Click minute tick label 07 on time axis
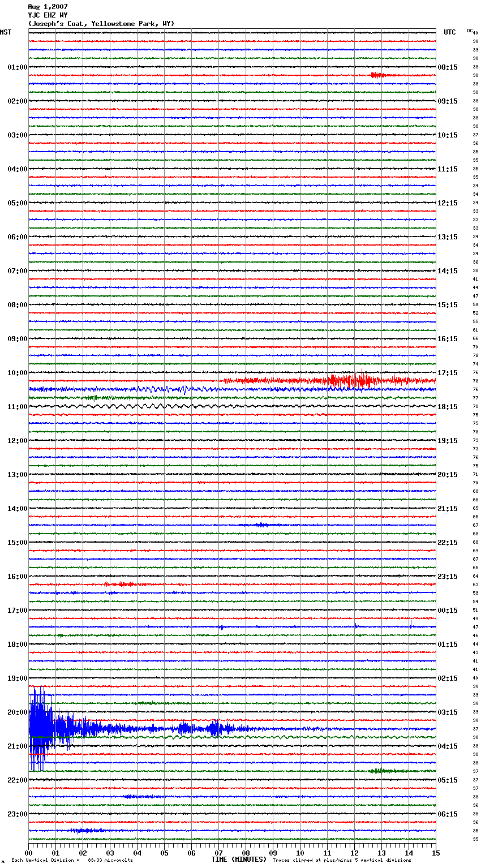 pyautogui.click(x=218, y=853)
